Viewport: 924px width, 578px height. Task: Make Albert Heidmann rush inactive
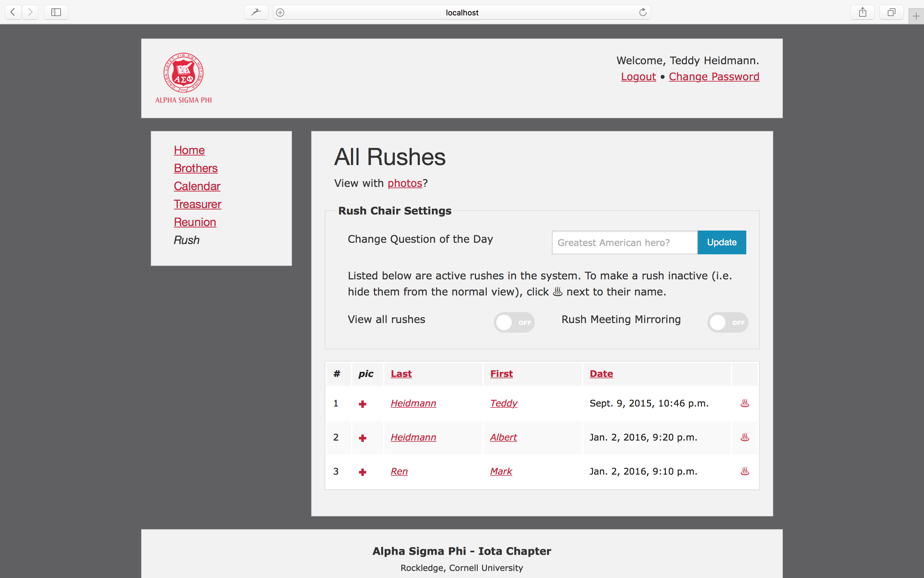click(x=745, y=437)
